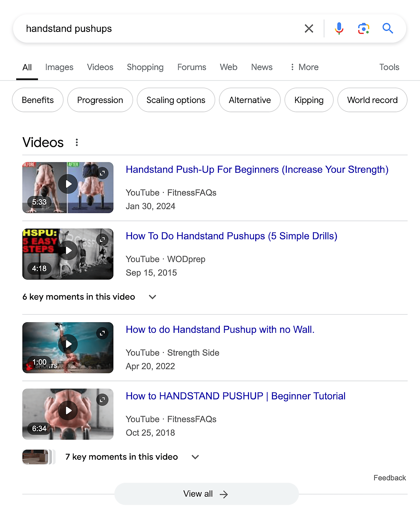Clear the search box with X icon
The width and height of the screenshot is (420, 518).
[x=309, y=29]
